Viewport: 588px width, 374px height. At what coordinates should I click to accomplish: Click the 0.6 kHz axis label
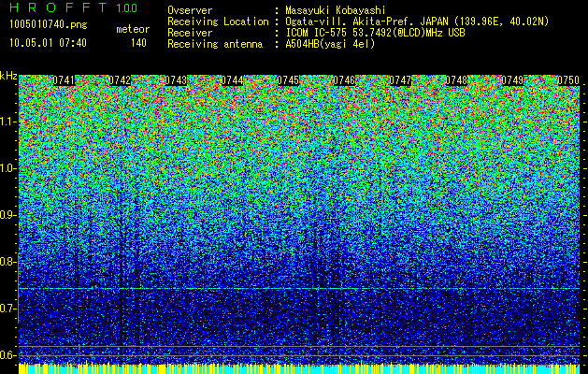point(7,355)
